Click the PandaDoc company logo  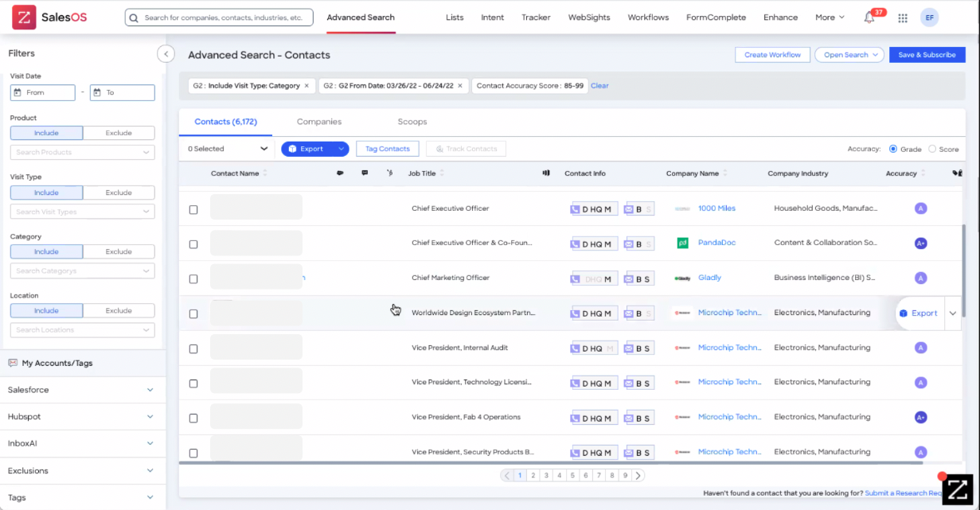(x=682, y=243)
